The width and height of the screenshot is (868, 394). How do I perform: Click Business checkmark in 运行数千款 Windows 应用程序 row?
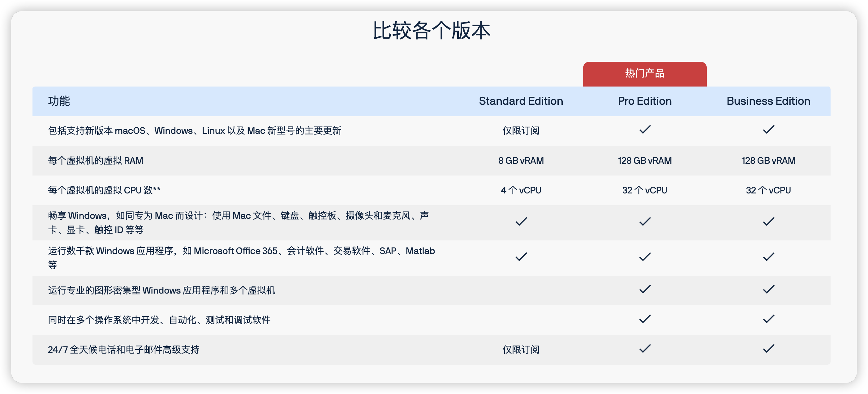[769, 256]
